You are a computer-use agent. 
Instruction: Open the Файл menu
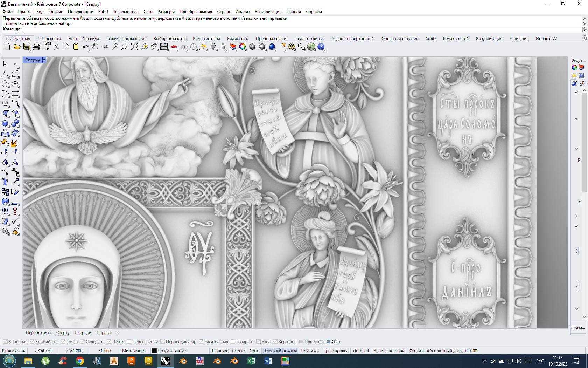[7, 12]
